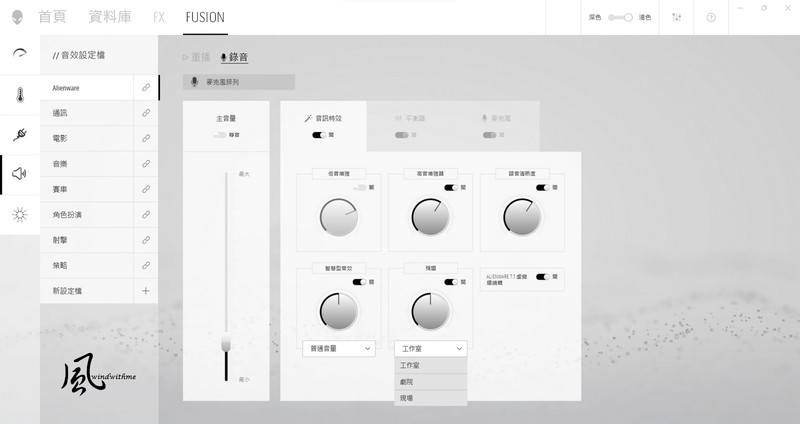Click the 主音量 master volume slider handle
This screenshot has height=424, width=800.
pos(226,342)
